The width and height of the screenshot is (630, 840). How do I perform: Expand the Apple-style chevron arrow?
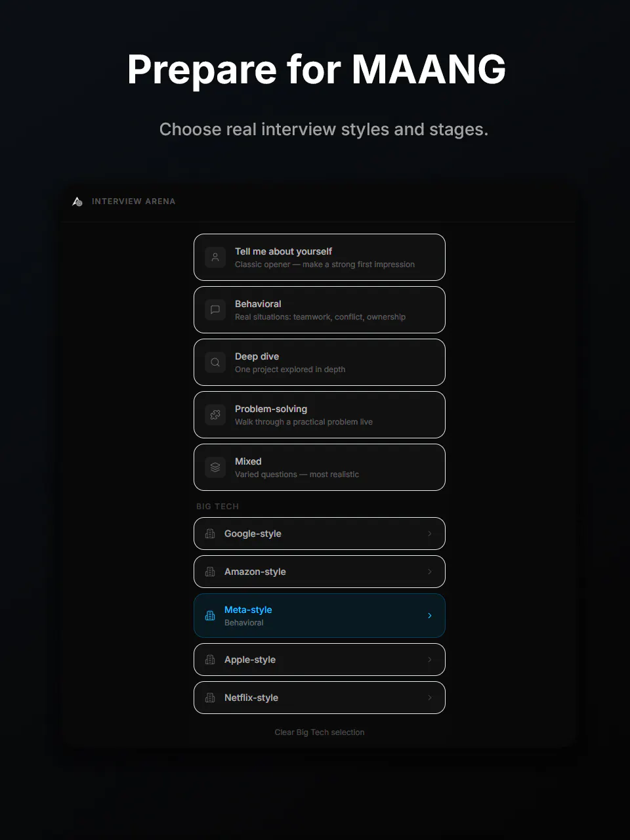(x=430, y=660)
